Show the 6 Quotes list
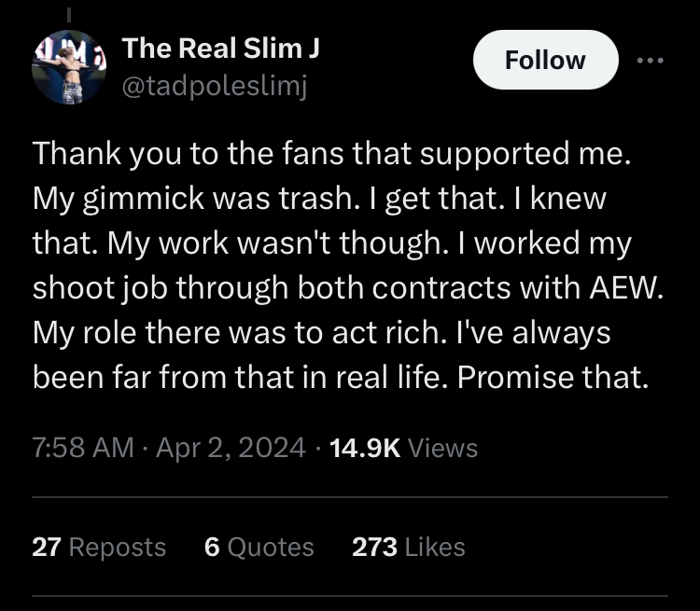 259,548
